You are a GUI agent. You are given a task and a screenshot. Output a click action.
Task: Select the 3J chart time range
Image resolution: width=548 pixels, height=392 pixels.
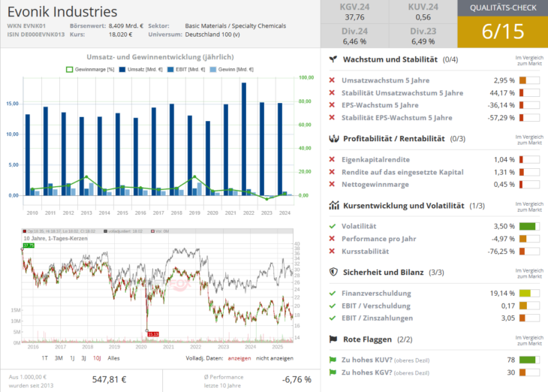(x=83, y=358)
